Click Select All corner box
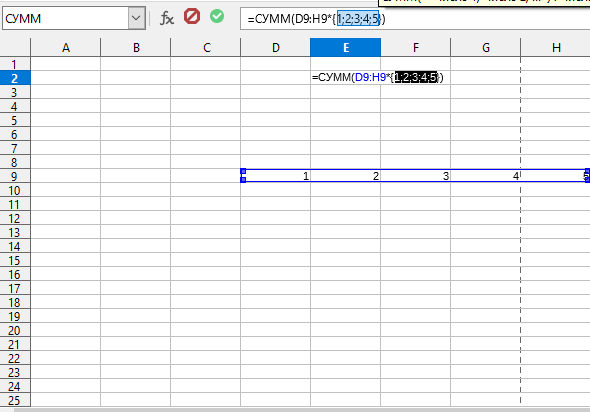 [15, 47]
